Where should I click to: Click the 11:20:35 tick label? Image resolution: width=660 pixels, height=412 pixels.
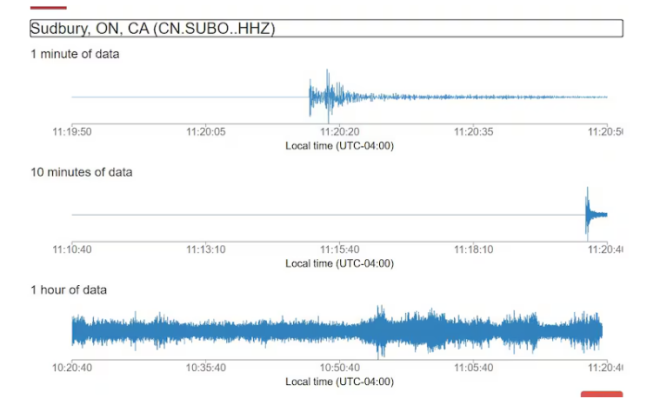point(473,131)
